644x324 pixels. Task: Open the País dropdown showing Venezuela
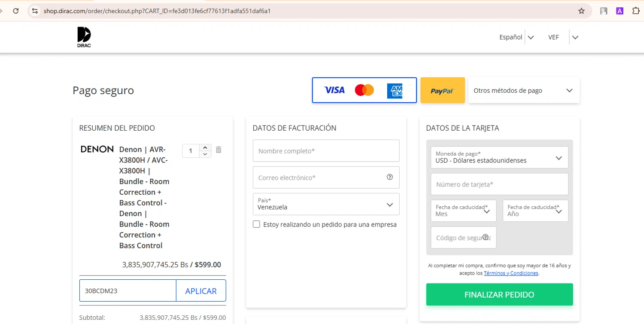coord(326,204)
